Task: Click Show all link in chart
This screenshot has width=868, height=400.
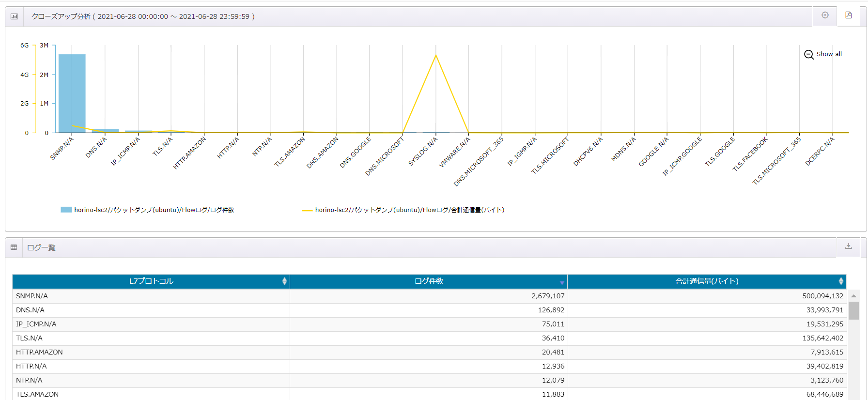Action: pyautogui.click(x=829, y=54)
